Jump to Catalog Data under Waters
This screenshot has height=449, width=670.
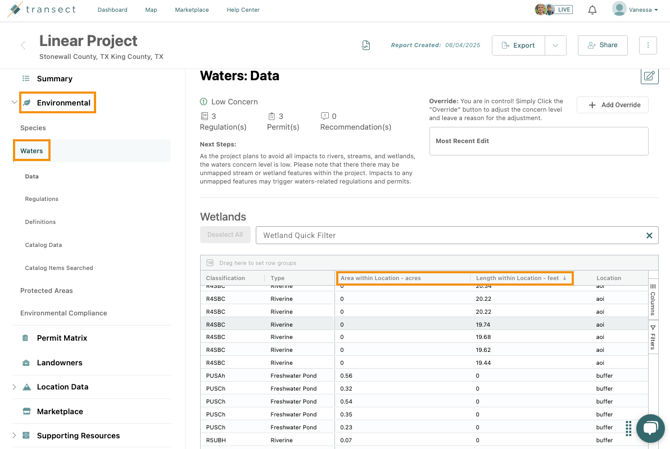43,245
